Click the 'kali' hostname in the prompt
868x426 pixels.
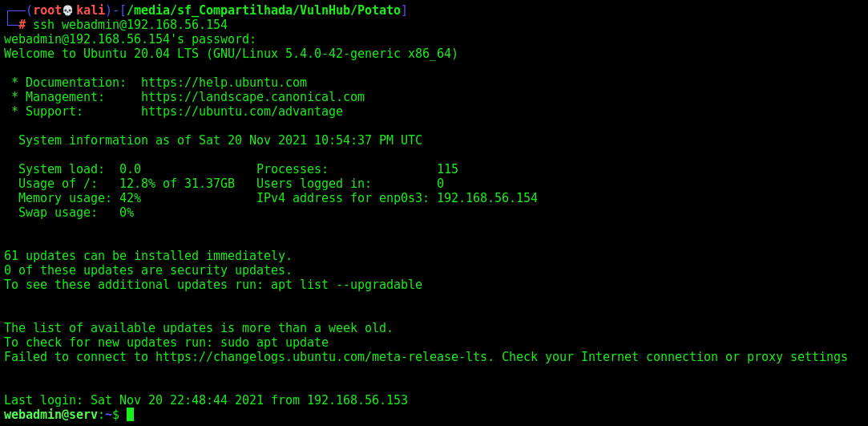(91, 10)
